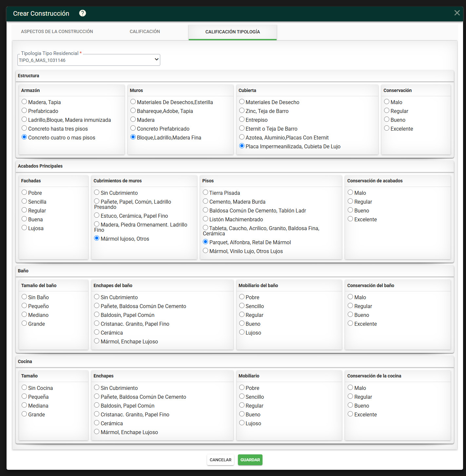
Task: Pick Listón Machimenbrado for Pisos
Action: pyautogui.click(x=205, y=219)
